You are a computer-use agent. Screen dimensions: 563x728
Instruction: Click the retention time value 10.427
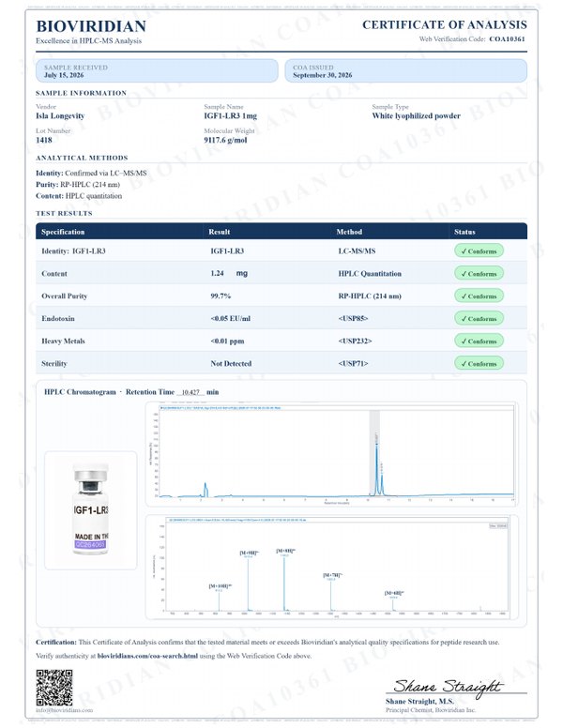pos(190,392)
